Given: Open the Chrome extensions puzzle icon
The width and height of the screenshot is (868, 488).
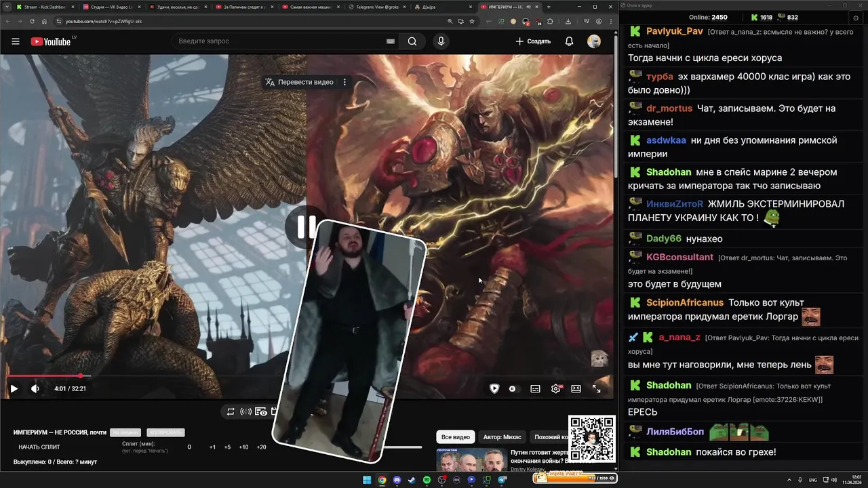Looking at the screenshot, I should [x=550, y=21].
